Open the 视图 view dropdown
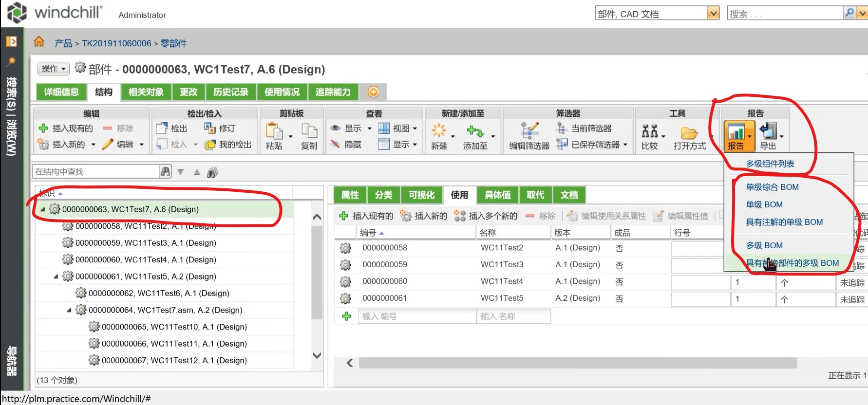This screenshot has width=868, height=405. (415, 129)
